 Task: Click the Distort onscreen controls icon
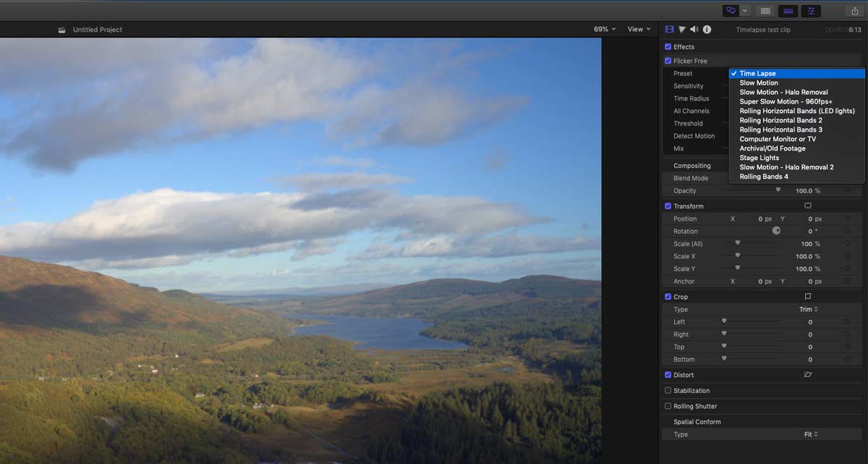(808, 375)
